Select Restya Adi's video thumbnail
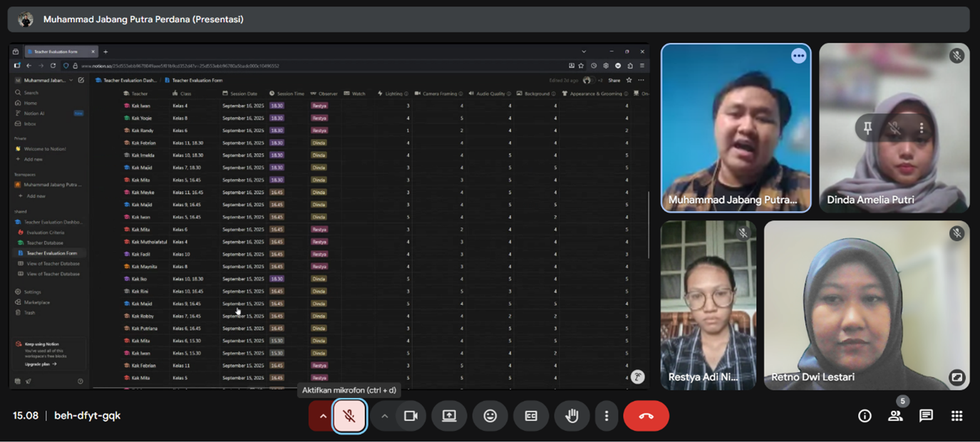This screenshot has width=980, height=442. (708, 304)
